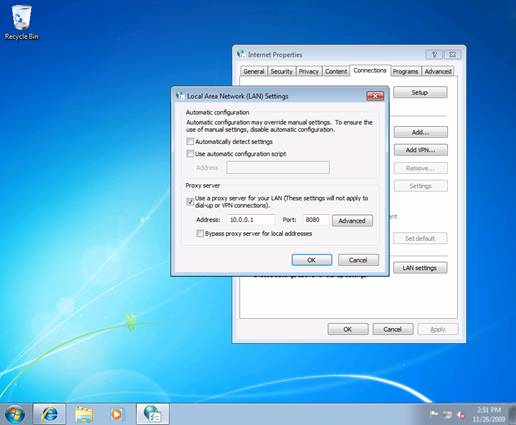Click the volume speaker tray icon

pyautogui.click(x=462, y=415)
